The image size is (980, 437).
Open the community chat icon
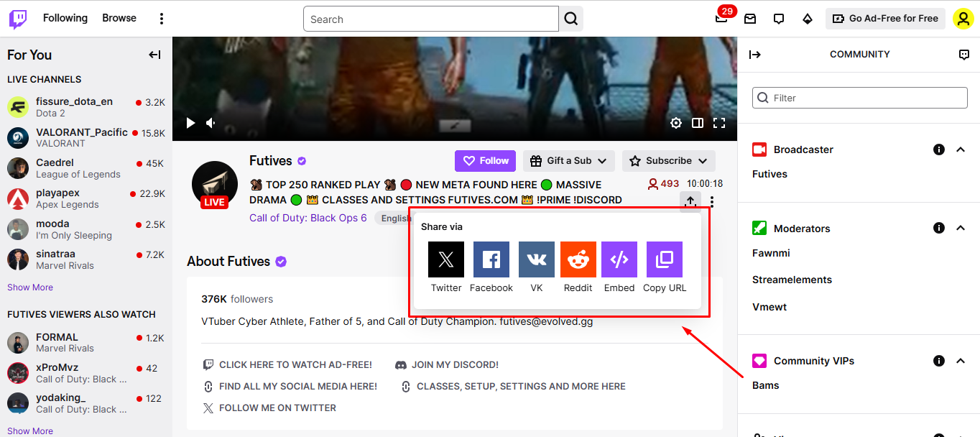[964, 55]
